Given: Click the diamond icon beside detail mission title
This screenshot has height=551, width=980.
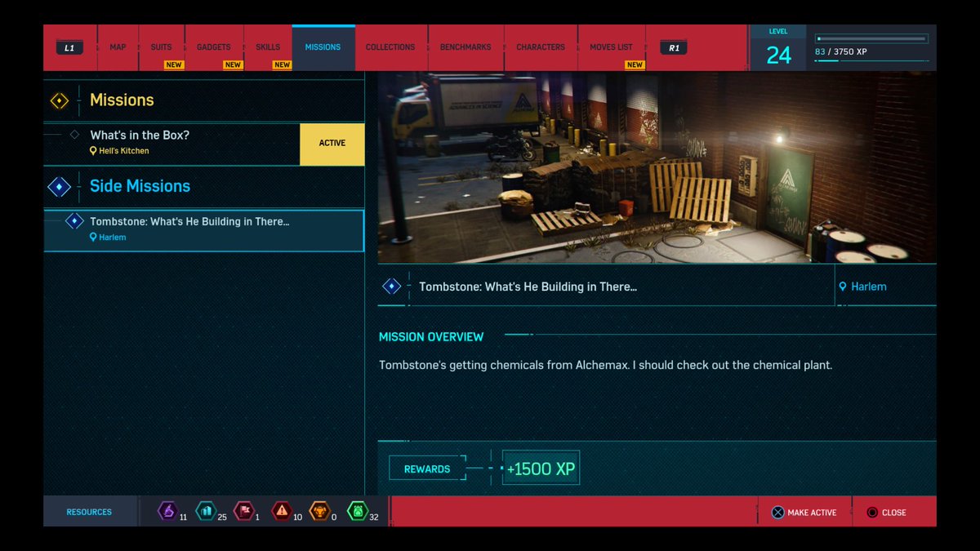Looking at the screenshot, I should click(392, 287).
